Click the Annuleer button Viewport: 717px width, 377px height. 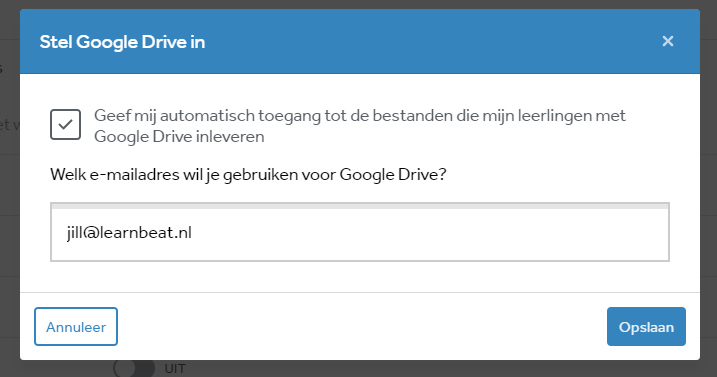tap(76, 327)
